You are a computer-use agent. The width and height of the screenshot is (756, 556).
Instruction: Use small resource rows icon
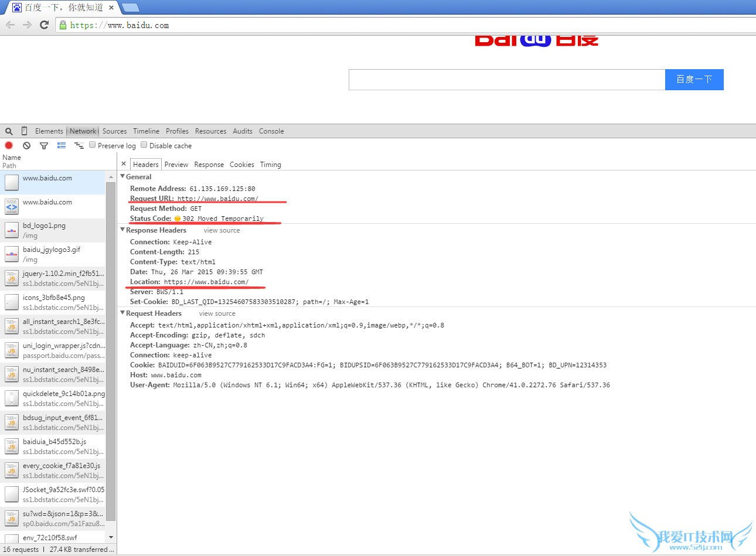[61, 145]
